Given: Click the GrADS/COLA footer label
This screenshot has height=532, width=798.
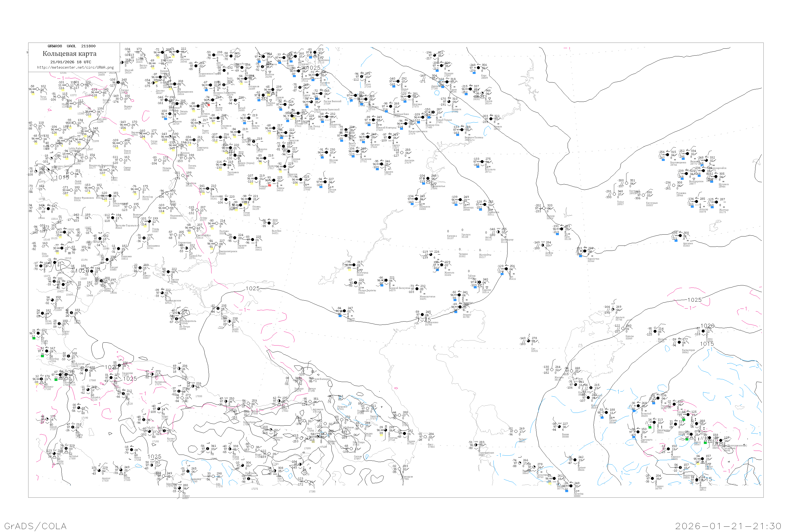Looking at the screenshot, I should (x=35, y=526).
